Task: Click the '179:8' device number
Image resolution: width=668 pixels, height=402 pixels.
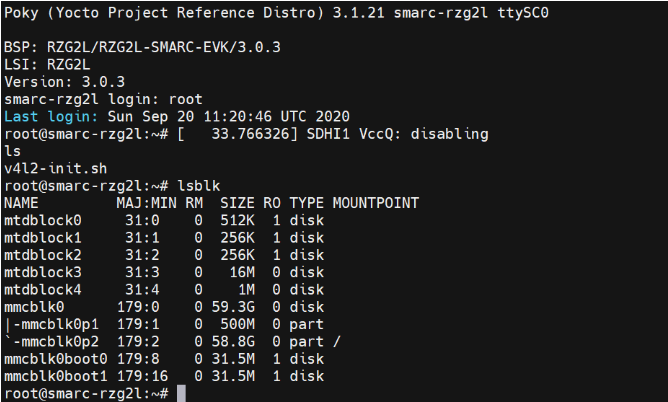Action: tap(138, 359)
